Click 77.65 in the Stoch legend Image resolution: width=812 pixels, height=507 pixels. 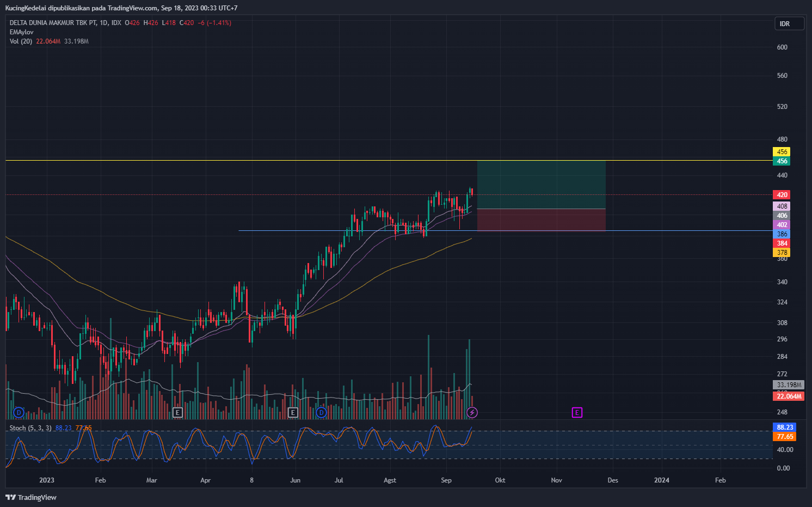[84, 428]
